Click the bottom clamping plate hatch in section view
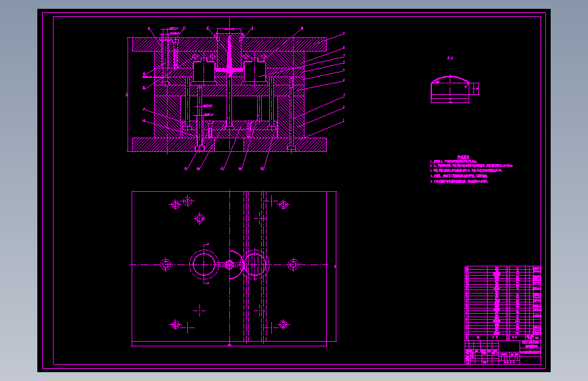 pyautogui.click(x=229, y=145)
